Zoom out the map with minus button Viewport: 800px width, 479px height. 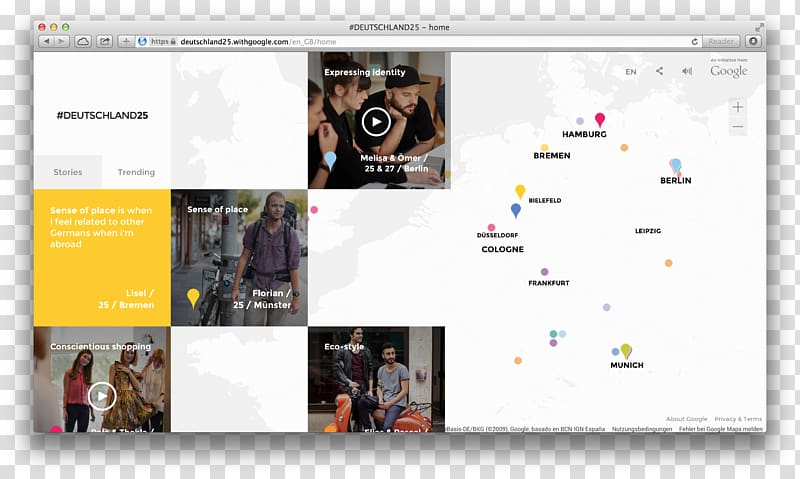738,126
